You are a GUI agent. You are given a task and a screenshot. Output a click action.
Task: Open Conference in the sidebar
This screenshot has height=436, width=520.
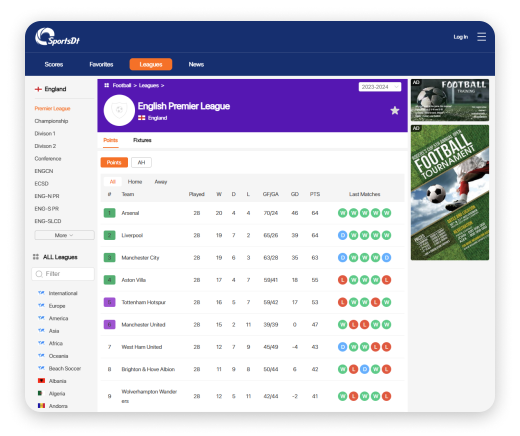click(48, 158)
